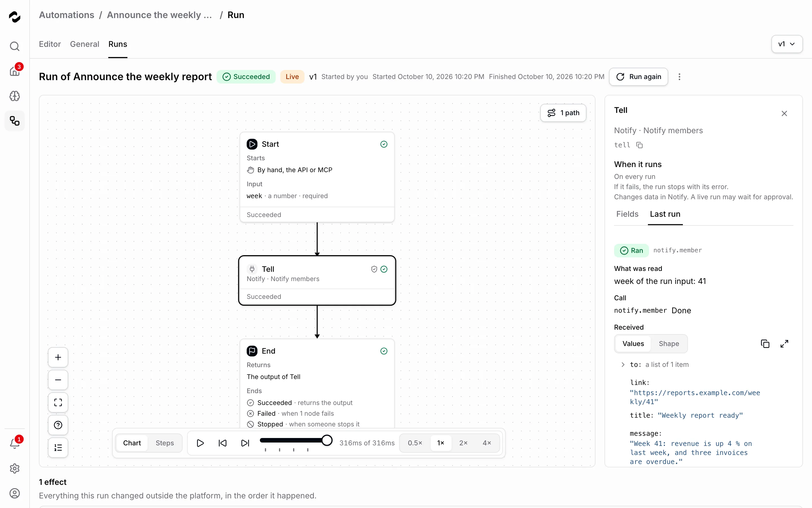Screen dimensions: 812x508
Task: Close the Tell details panel
Action: 784,113
